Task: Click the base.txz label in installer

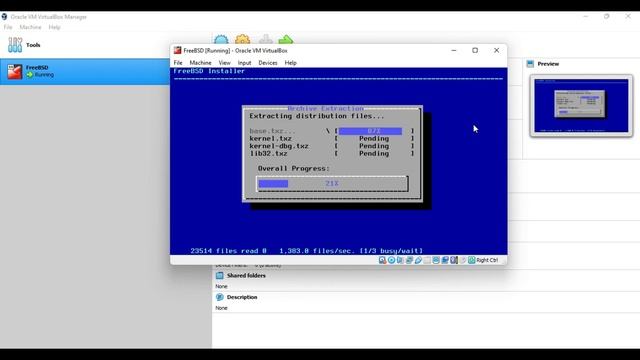Action: click(x=272, y=131)
